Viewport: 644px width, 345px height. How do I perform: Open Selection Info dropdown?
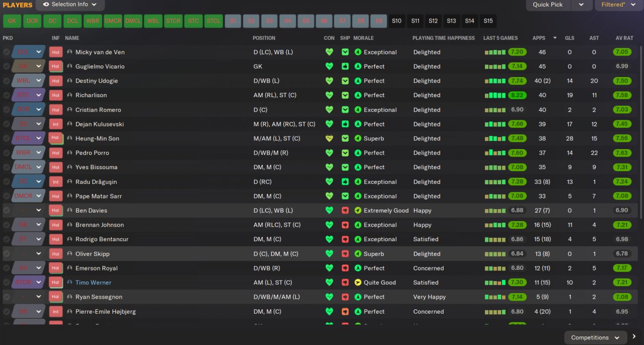[70, 5]
